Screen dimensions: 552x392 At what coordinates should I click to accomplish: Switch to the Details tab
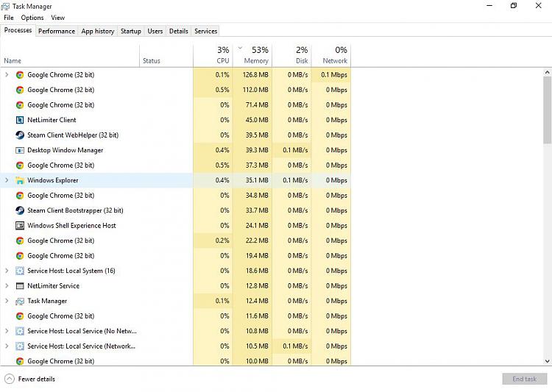pyautogui.click(x=179, y=31)
